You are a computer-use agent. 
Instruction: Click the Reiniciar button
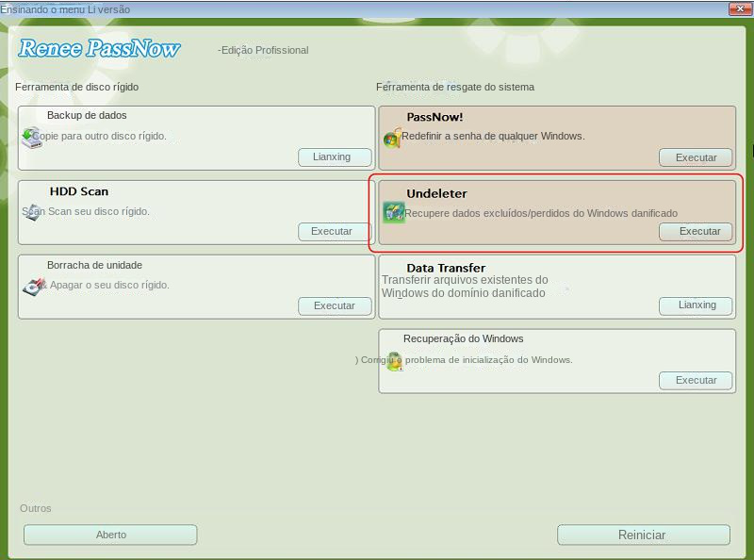point(644,535)
